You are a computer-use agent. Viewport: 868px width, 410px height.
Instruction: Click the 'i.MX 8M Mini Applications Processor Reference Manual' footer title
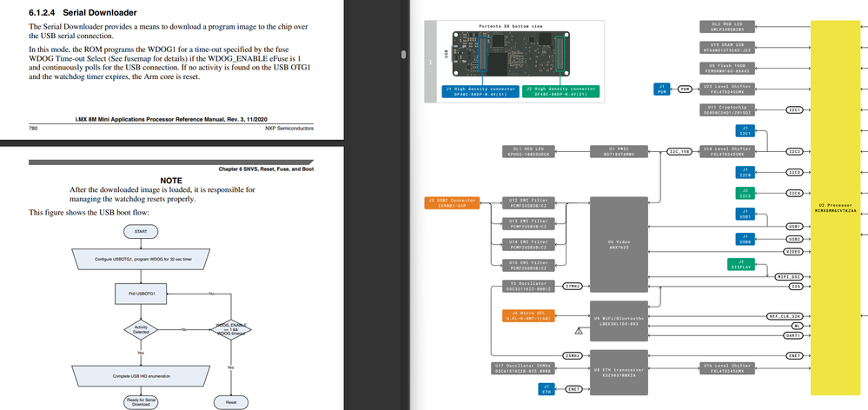(173, 120)
